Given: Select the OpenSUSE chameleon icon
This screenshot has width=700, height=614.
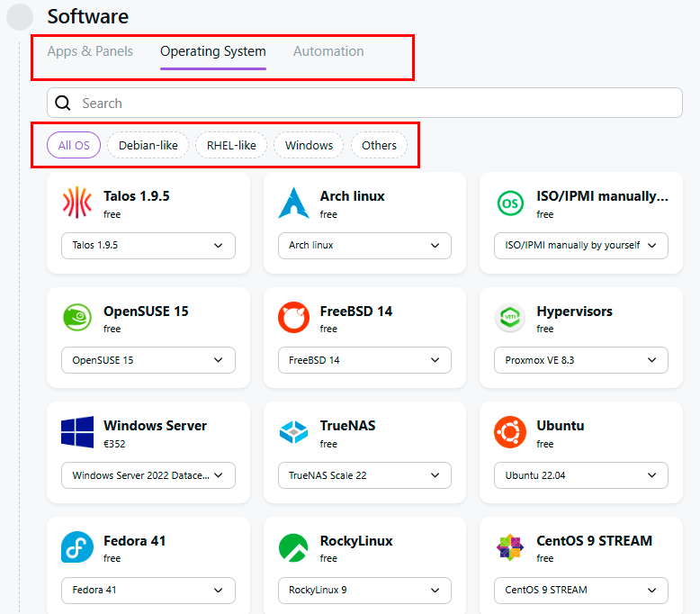Looking at the screenshot, I should [x=77, y=318].
